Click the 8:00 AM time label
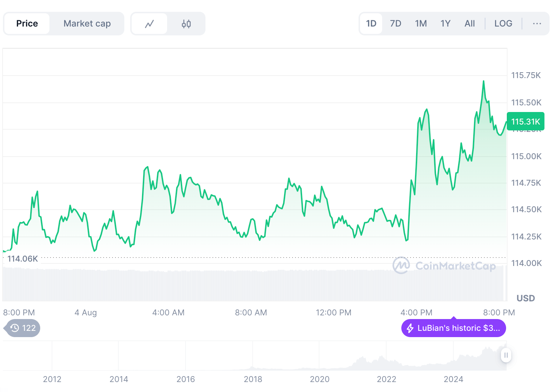This screenshot has width=557, height=392. (x=251, y=312)
